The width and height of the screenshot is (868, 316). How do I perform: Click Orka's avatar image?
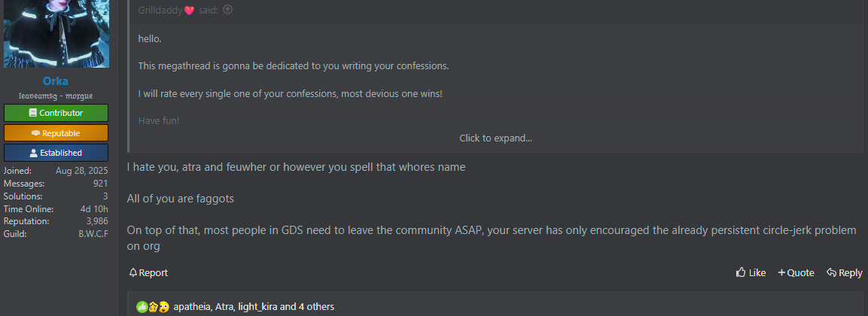point(56,33)
